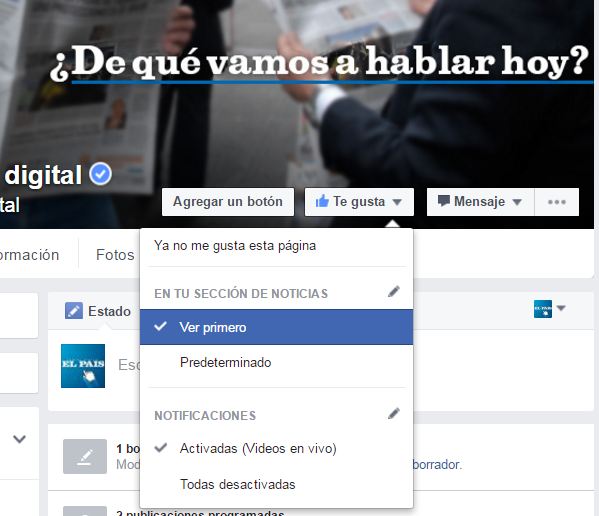Click the small El País avatar icon
The image size is (599, 516).
tap(543, 309)
